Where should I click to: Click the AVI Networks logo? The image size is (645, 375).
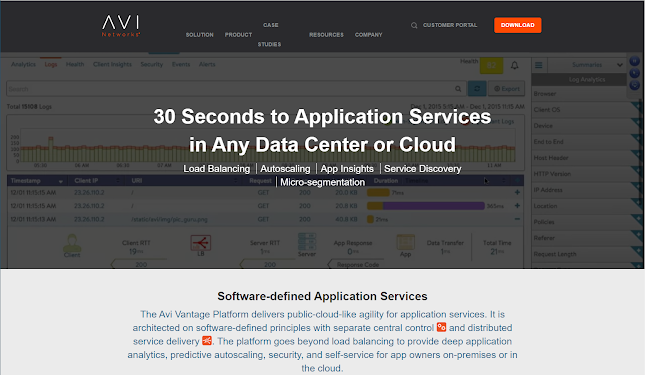pyautogui.click(x=121, y=26)
